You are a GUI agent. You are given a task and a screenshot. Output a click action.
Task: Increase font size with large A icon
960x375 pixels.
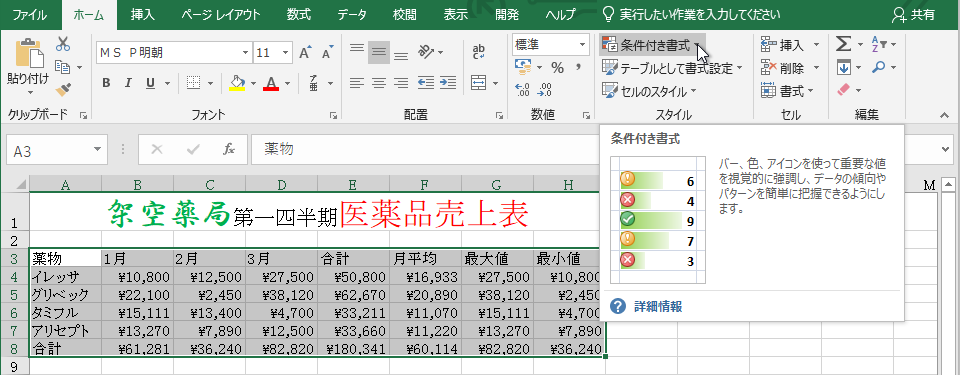305,53
